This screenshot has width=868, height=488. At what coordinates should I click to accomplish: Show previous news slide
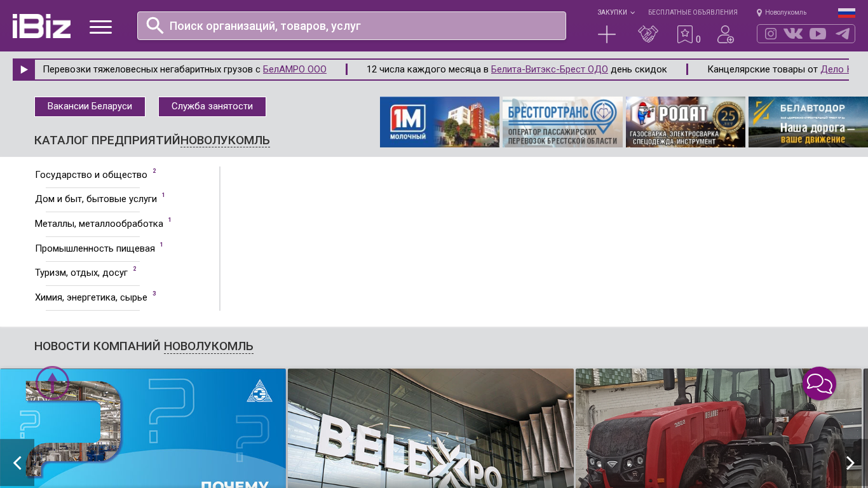point(17,463)
